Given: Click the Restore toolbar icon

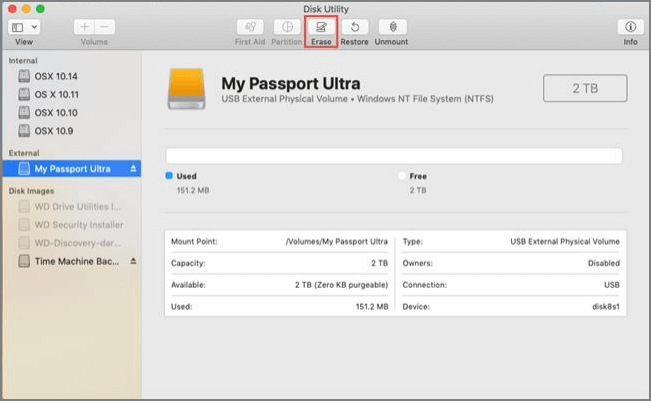Looking at the screenshot, I should (354, 27).
